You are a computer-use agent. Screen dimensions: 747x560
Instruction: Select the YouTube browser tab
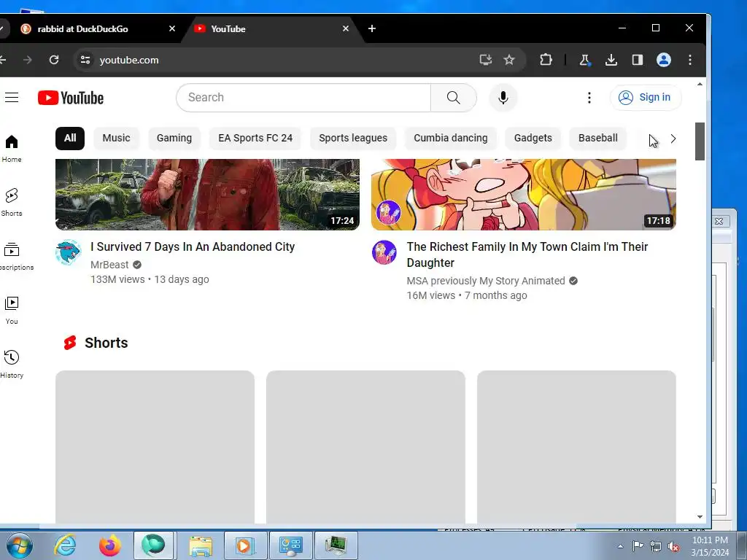(x=271, y=28)
